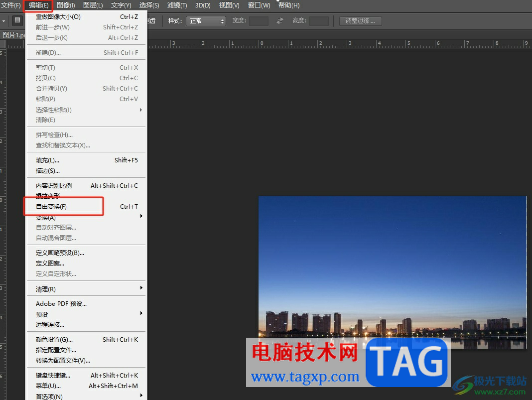Open the tool preset picker arrow

(x=3, y=21)
